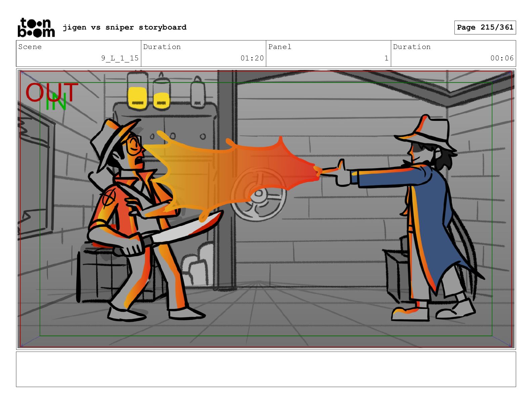This screenshot has height=411, width=532.
Task: Click the 'Panel' header label
Action: tap(280, 47)
